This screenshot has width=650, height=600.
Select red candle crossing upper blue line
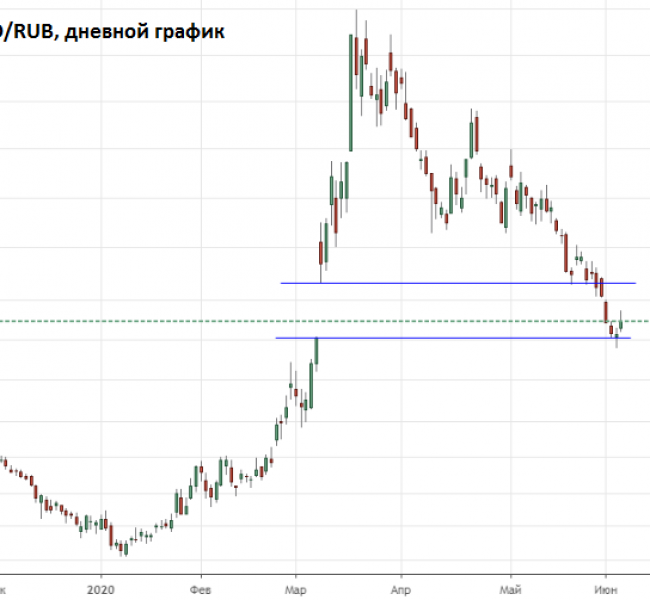(x=601, y=285)
